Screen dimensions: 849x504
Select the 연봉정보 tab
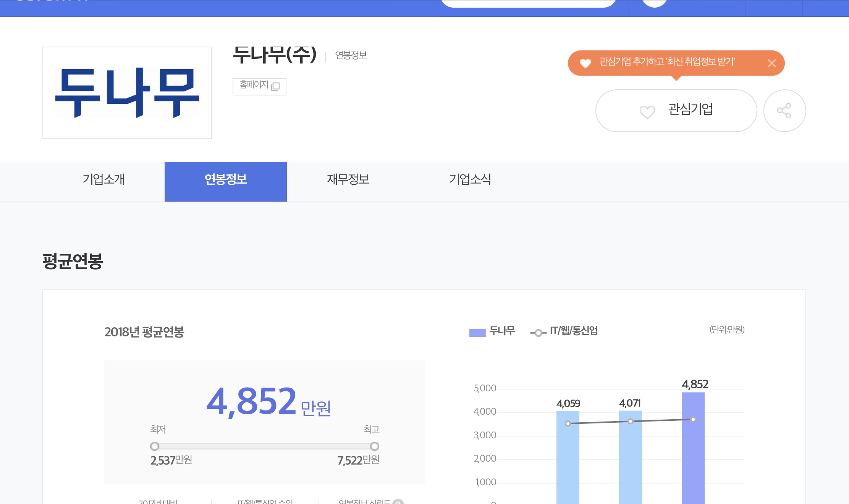(x=225, y=179)
